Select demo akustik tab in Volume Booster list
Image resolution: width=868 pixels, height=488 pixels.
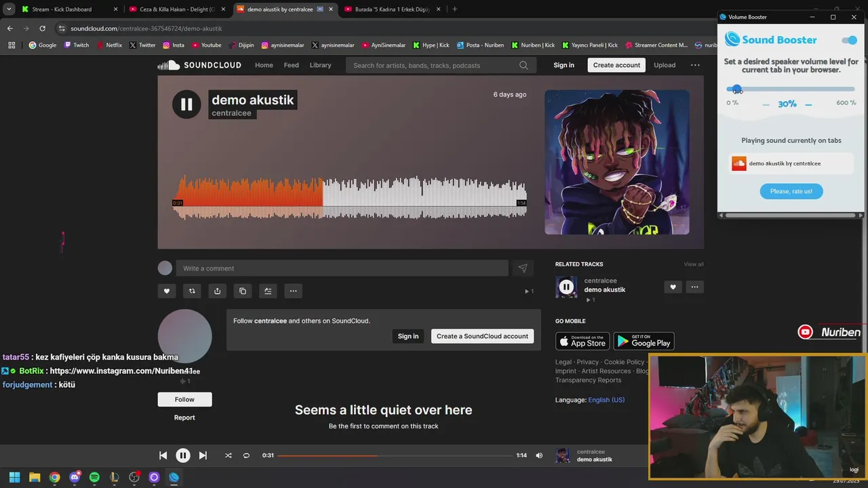791,163
